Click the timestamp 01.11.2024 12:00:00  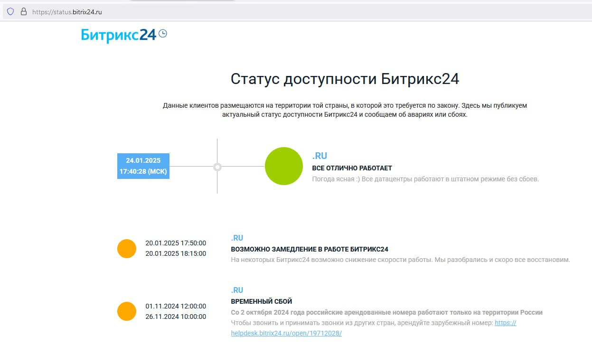[176, 306]
